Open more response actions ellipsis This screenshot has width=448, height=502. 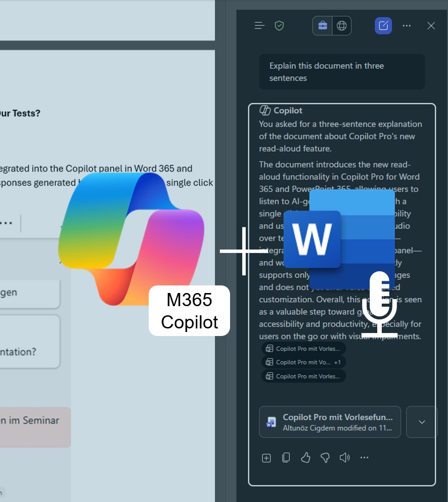364,458
